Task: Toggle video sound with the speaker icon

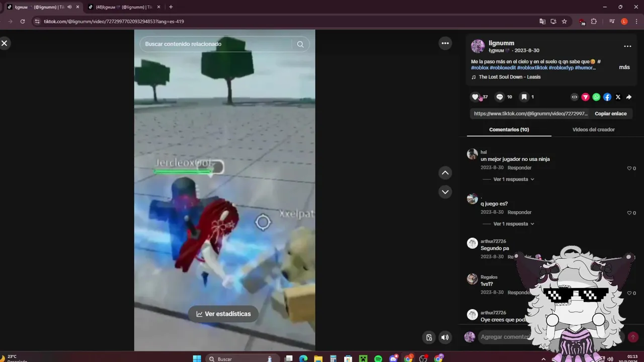Action: pos(445,337)
